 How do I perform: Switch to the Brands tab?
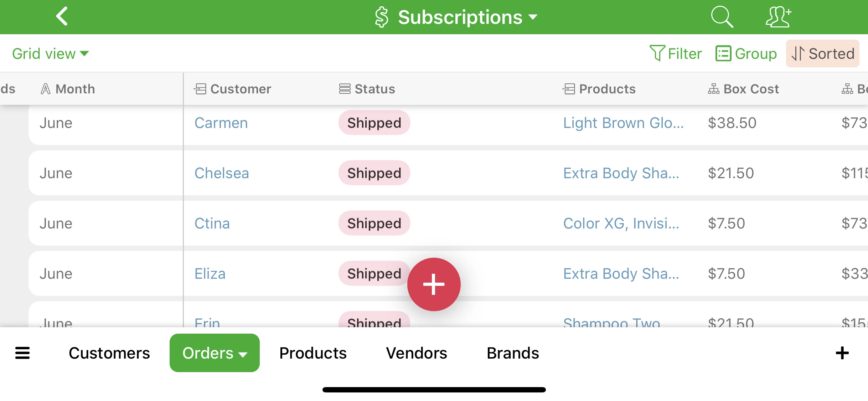(x=513, y=353)
